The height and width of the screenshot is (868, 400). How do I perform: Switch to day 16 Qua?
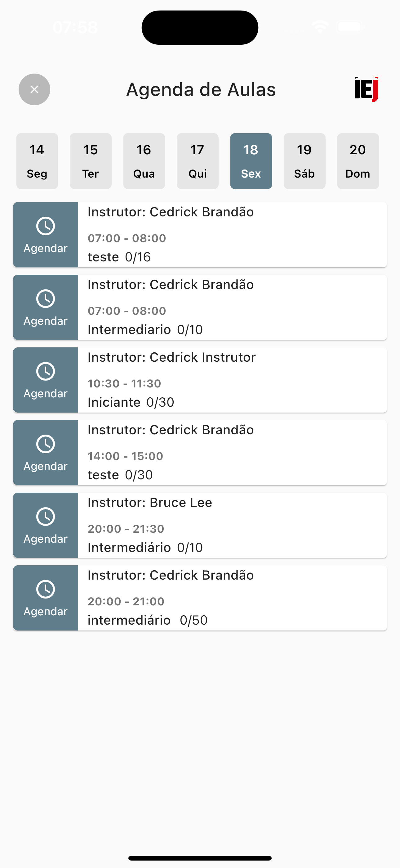tap(144, 161)
